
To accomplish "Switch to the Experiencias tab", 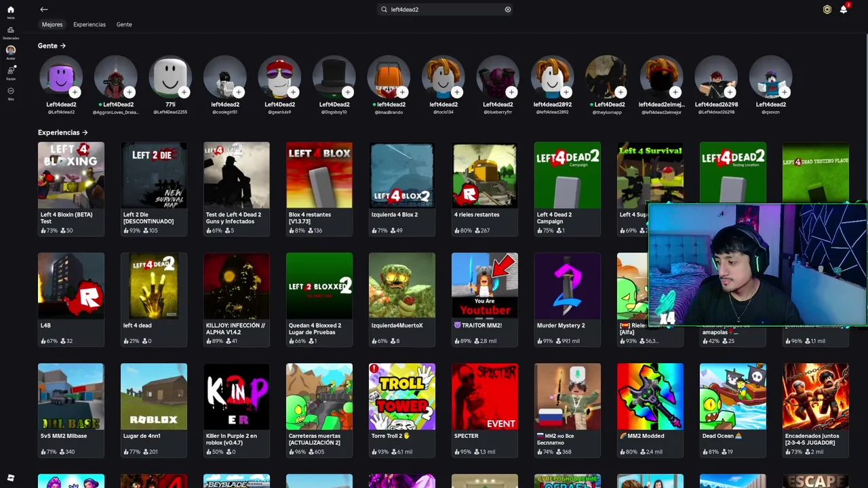I will 90,24.
